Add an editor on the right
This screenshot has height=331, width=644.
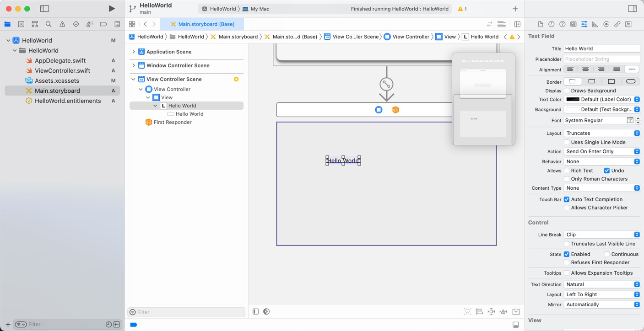tap(517, 24)
